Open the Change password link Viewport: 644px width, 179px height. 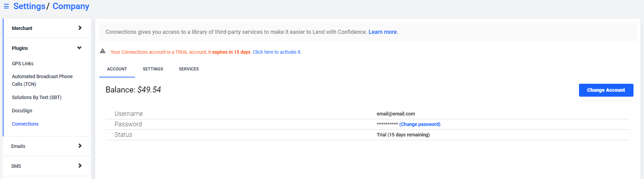tap(420, 124)
